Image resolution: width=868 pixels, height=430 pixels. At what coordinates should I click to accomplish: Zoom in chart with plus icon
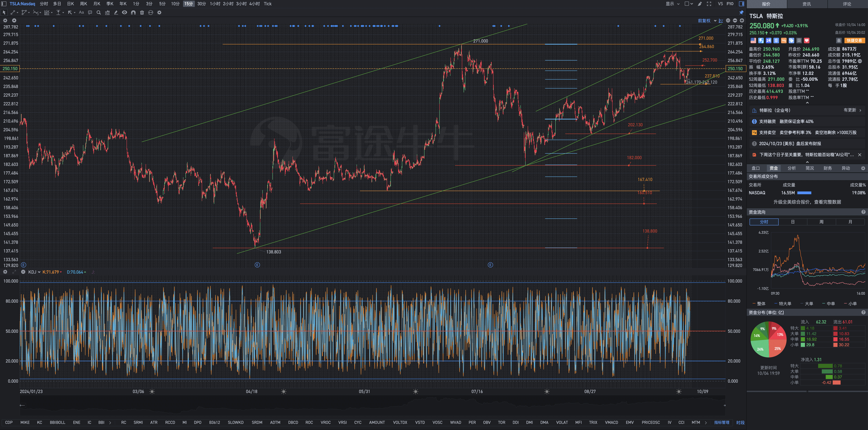click(742, 21)
